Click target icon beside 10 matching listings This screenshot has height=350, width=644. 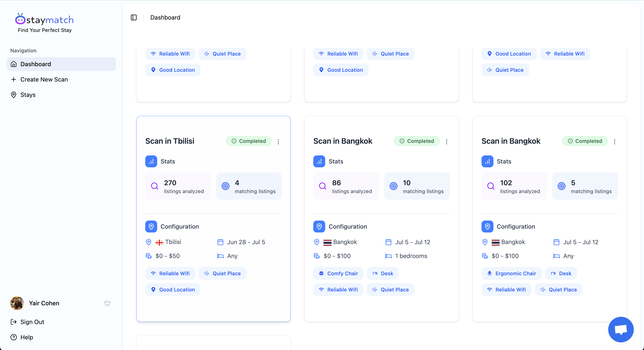[x=394, y=186]
